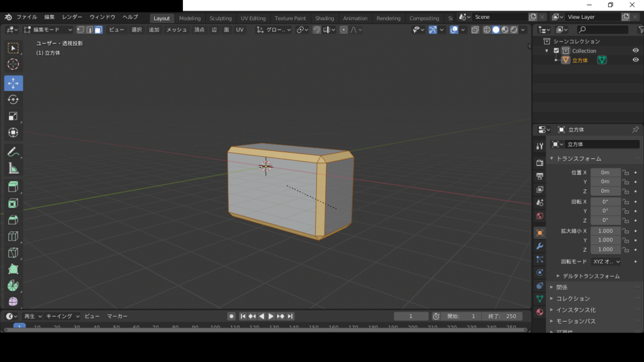Click the 位置 X value field

point(605,172)
